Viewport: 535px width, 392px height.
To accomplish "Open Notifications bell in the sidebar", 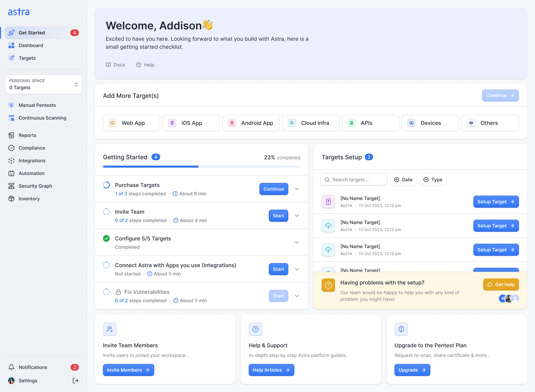I will tap(11, 367).
